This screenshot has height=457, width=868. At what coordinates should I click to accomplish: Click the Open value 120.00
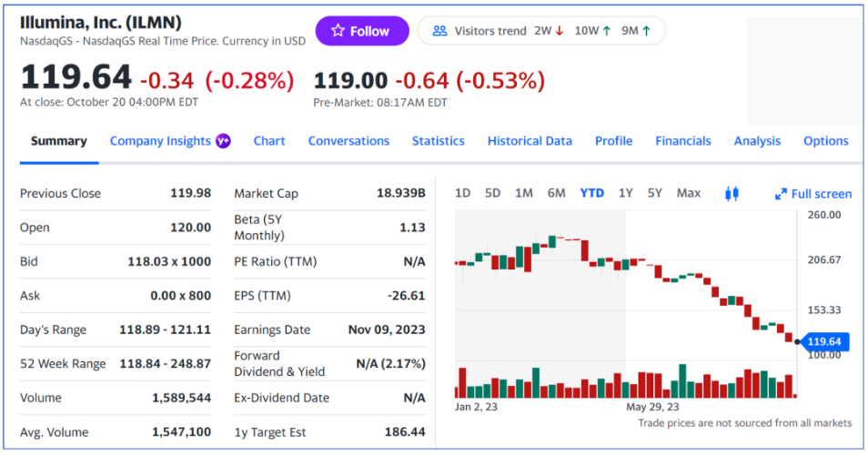[x=190, y=228]
